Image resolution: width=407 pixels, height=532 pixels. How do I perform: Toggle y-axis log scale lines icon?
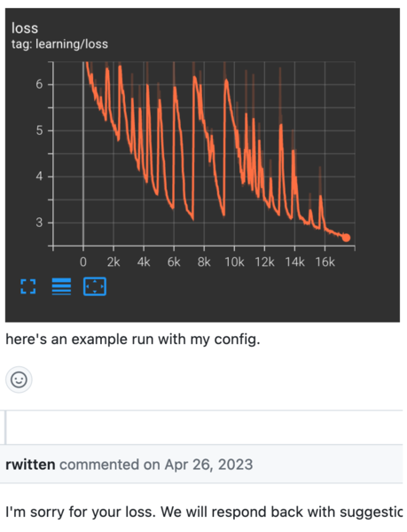coord(61,286)
